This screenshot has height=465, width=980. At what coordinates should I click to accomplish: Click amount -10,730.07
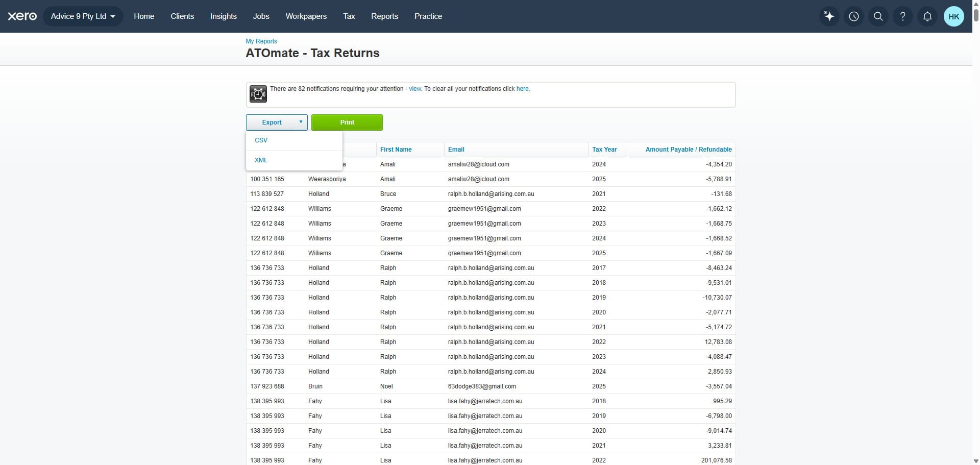pyautogui.click(x=717, y=298)
